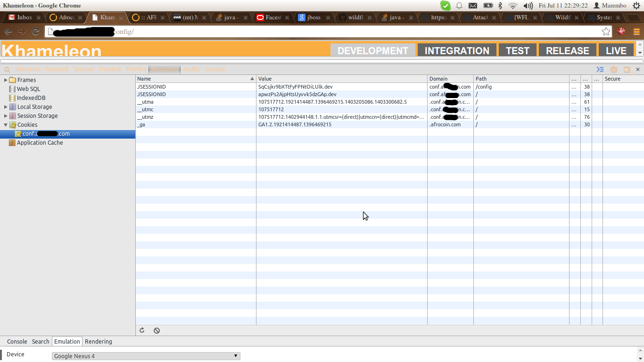The width and height of the screenshot is (644, 362).
Task: Open the Device dropdown showing Google Nexus 4
Action: [146, 356]
